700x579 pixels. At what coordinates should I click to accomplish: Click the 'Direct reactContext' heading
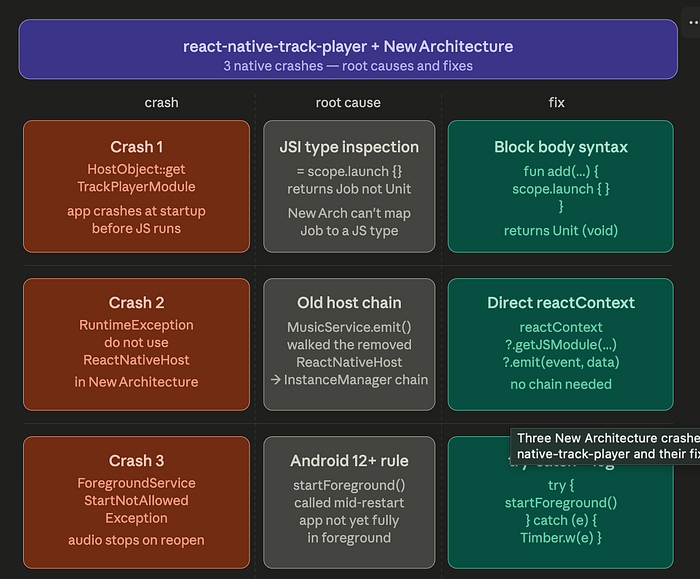click(561, 303)
